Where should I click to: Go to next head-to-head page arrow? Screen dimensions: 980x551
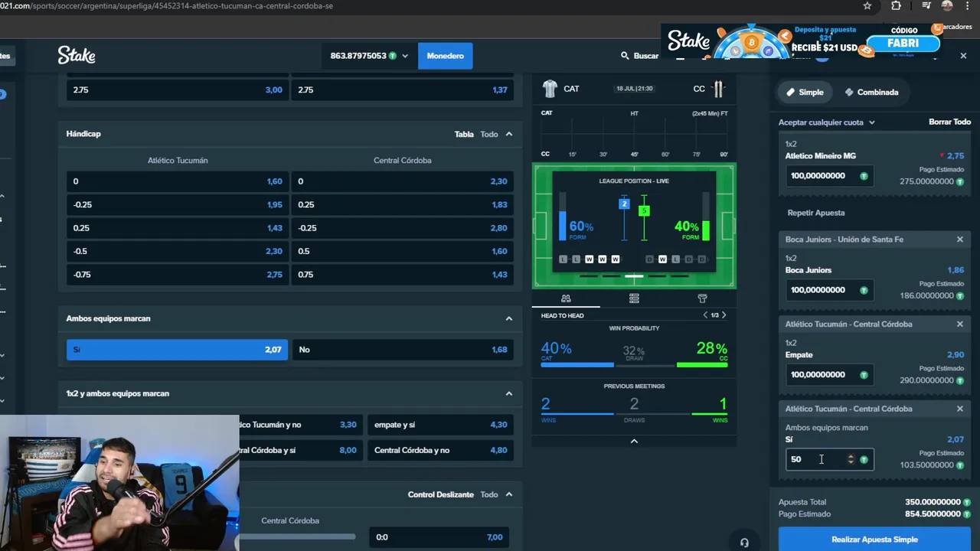724,315
